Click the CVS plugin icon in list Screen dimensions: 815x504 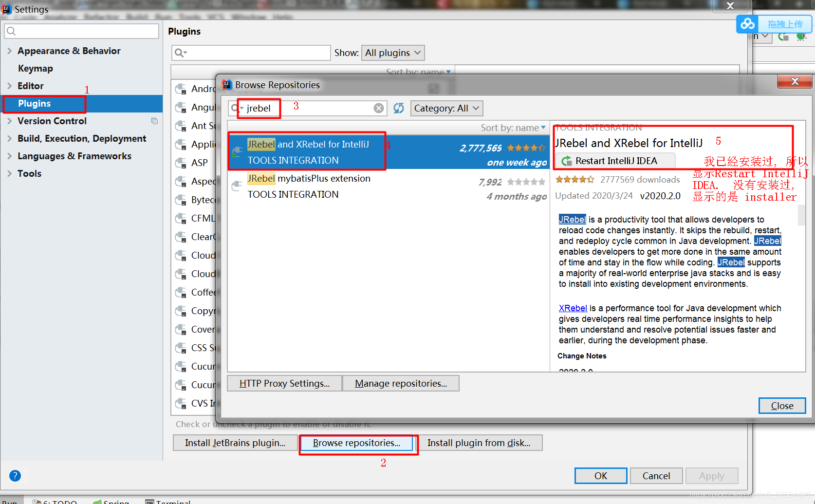[181, 403]
